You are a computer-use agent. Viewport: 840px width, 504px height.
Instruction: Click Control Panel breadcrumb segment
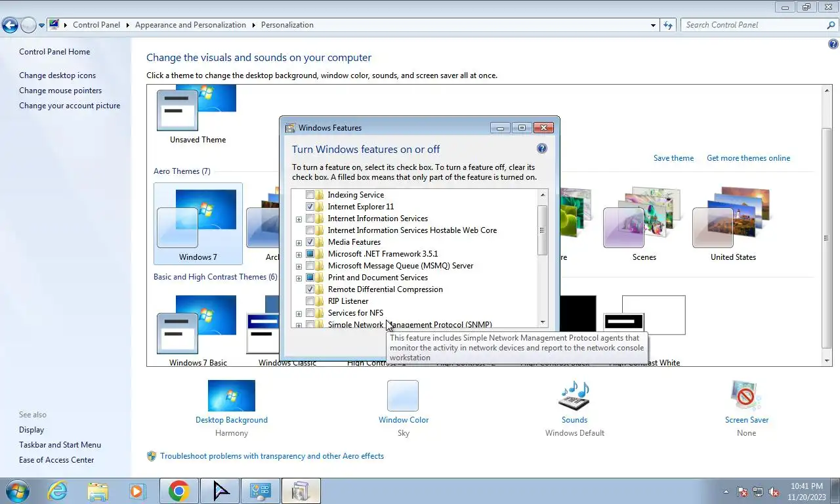[x=96, y=25]
